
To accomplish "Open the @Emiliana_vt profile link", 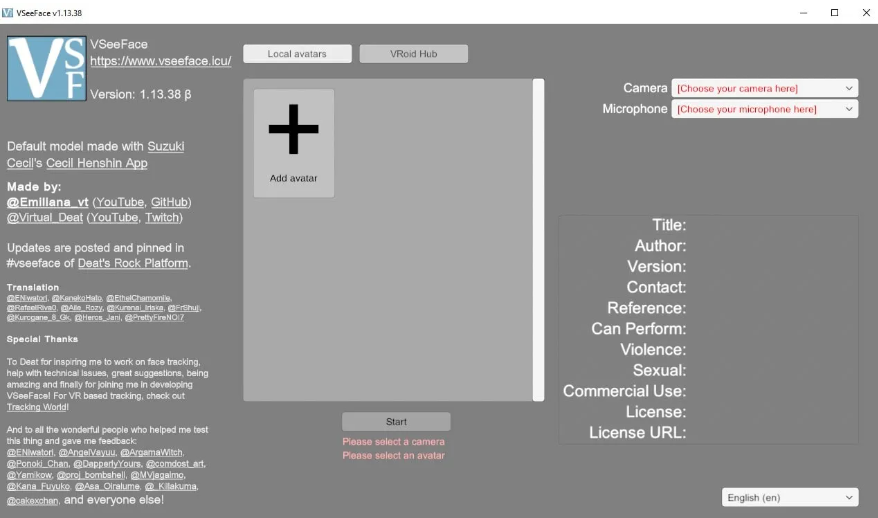I will 48,202.
